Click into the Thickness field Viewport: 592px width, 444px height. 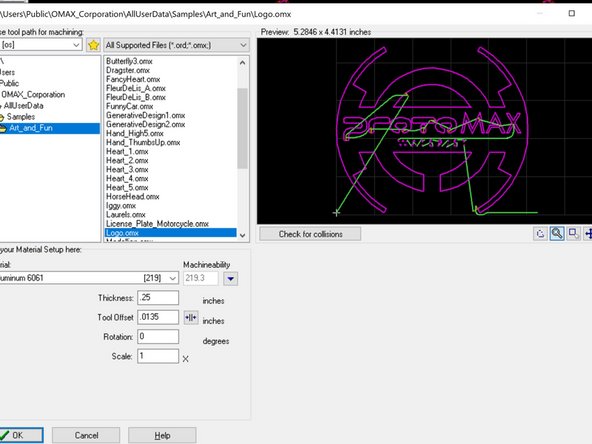158,298
